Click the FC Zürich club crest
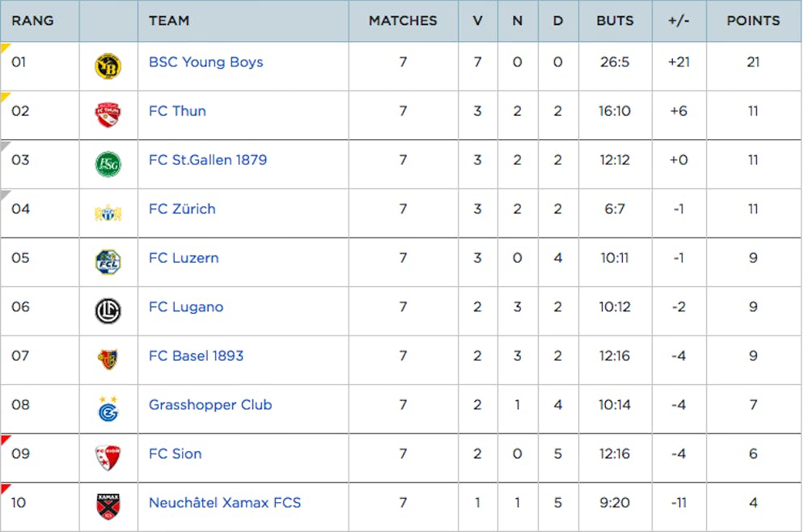Screen dimensions: 804x532 108,213
